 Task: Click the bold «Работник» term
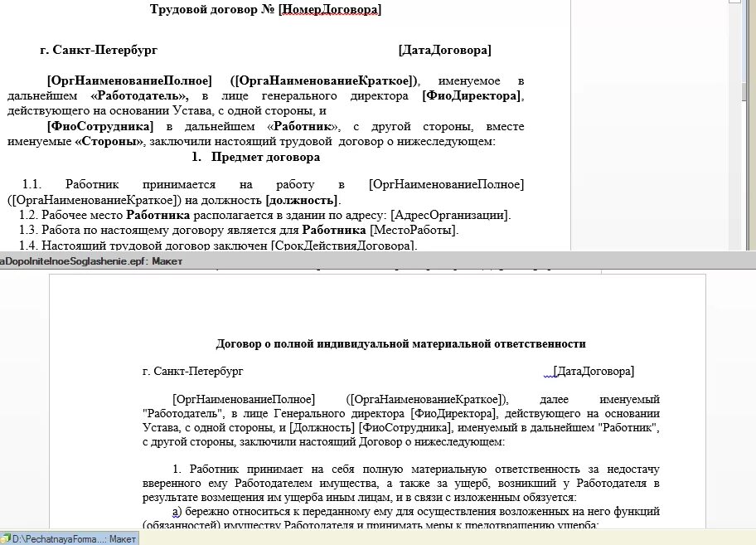click(x=303, y=126)
